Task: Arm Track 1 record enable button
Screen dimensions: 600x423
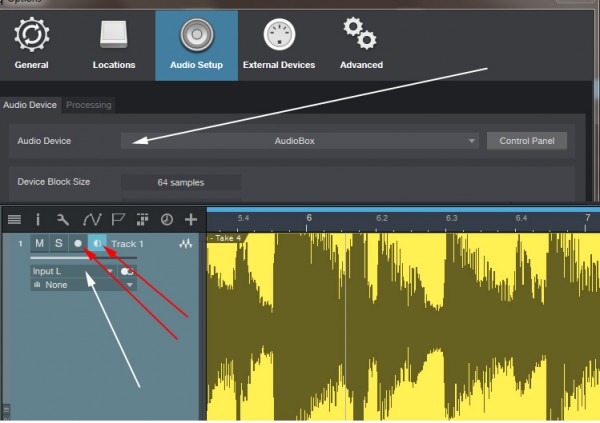Action: pyautogui.click(x=77, y=244)
